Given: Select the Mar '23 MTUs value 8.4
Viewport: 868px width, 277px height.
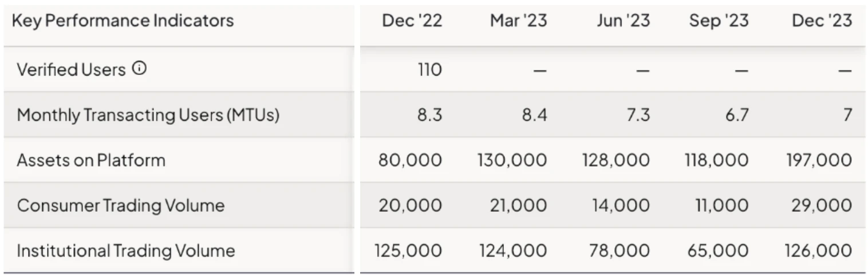Looking at the screenshot, I should tap(534, 115).
